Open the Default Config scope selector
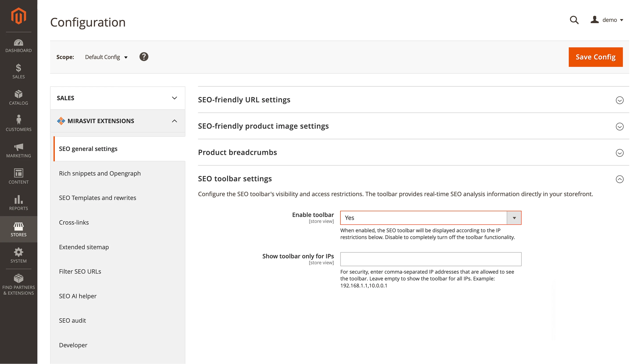This screenshot has width=642, height=364. [106, 57]
